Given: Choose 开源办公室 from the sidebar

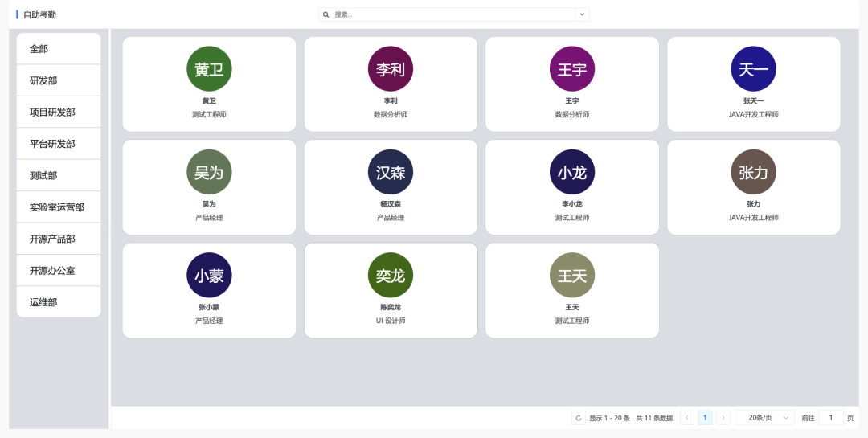Looking at the screenshot, I should point(59,271).
